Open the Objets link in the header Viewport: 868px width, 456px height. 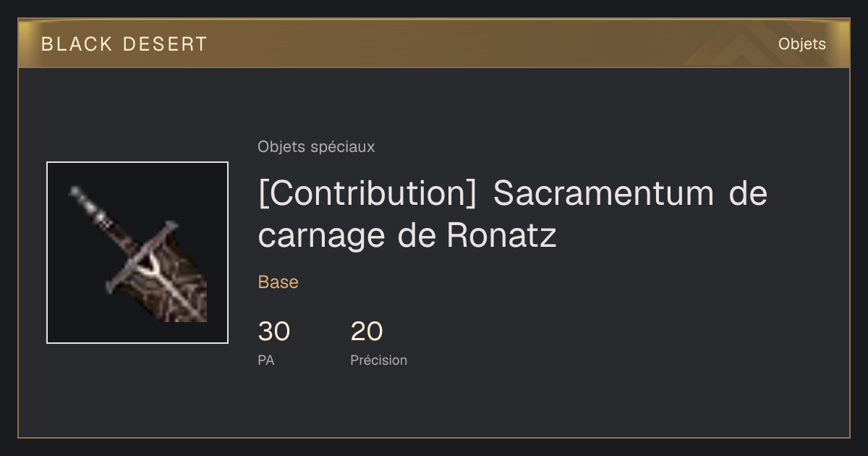tap(801, 43)
